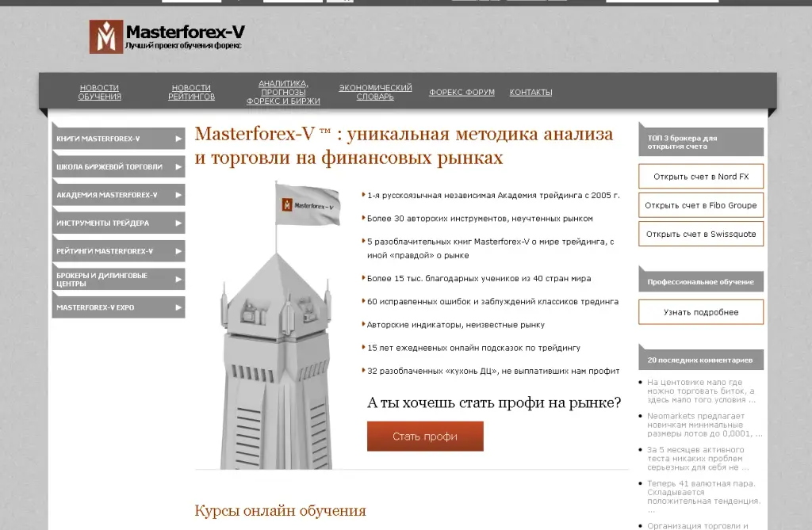Click the 20 последних комментариев header
This screenshot has height=530, width=812.
[701, 360]
